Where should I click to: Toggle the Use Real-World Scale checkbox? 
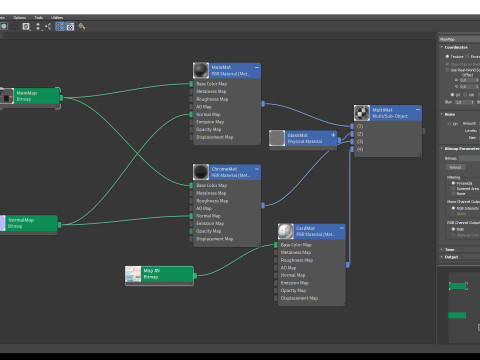coord(447,70)
